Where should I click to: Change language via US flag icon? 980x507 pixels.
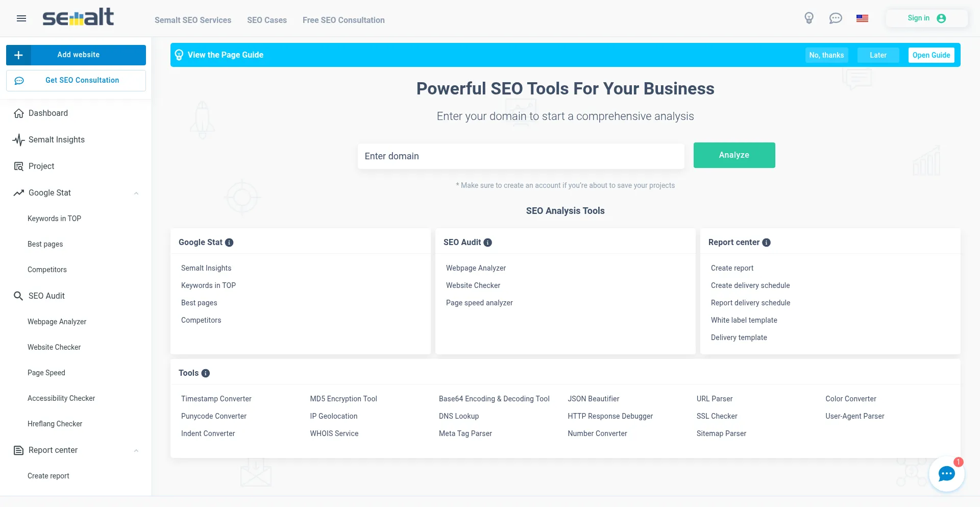[863, 18]
